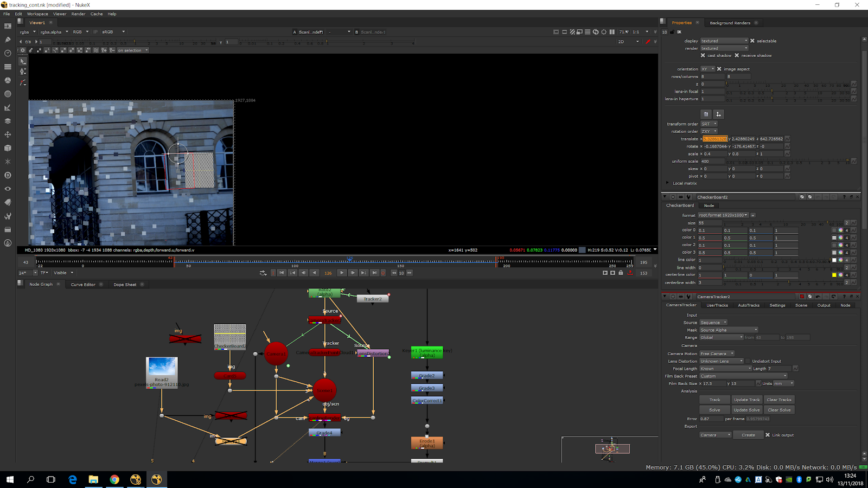The width and height of the screenshot is (868, 488).
Task: Open the Workspace menu
Action: [x=37, y=14]
